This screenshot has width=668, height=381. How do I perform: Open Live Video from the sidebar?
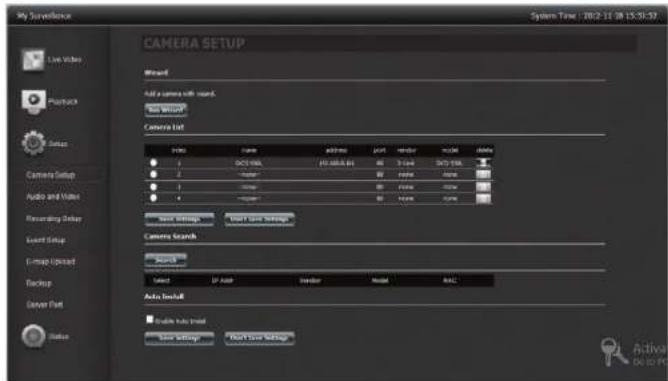pyautogui.click(x=33, y=60)
